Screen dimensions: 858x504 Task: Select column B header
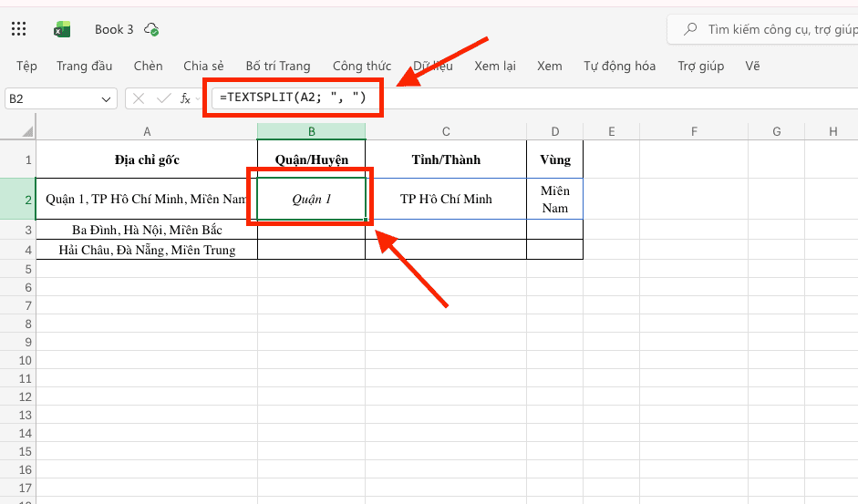[x=311, y=131]
